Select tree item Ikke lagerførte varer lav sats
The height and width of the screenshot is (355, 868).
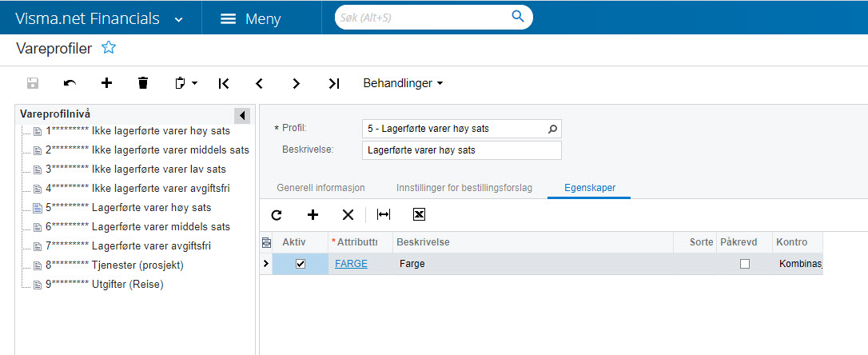(136, 169)
